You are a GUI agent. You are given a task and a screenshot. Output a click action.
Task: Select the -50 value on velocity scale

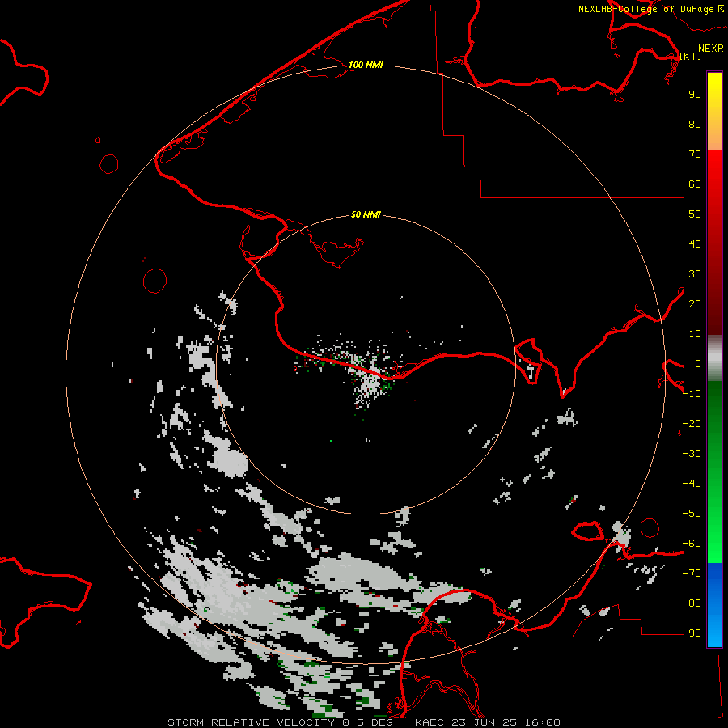(x=692, y=514)
